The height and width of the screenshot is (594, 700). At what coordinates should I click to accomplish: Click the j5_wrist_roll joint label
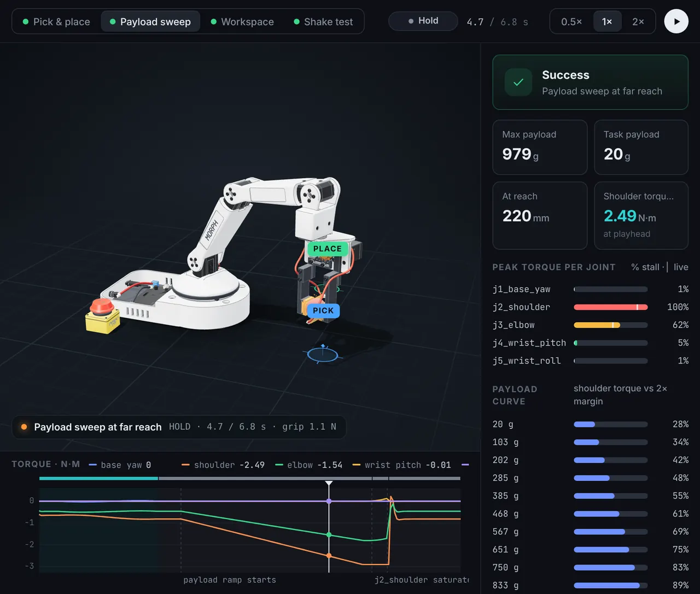(527, 361)
